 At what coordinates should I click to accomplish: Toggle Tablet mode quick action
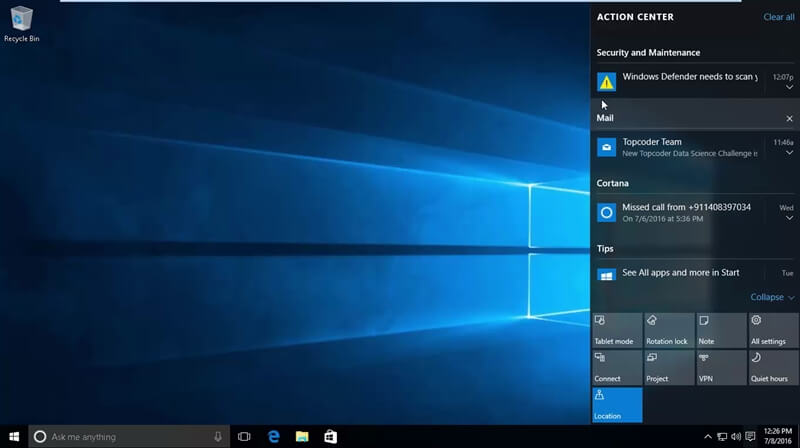click(x=617, y=331)
